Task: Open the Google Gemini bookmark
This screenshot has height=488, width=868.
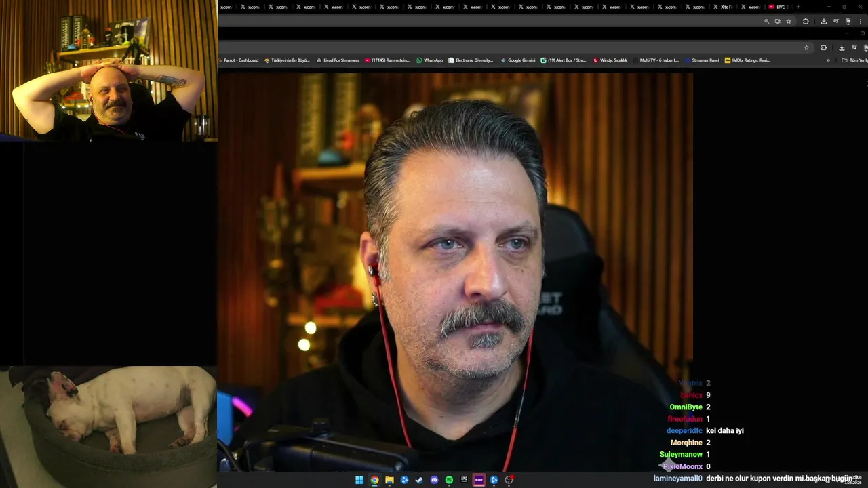Action: tap(517, 60)
